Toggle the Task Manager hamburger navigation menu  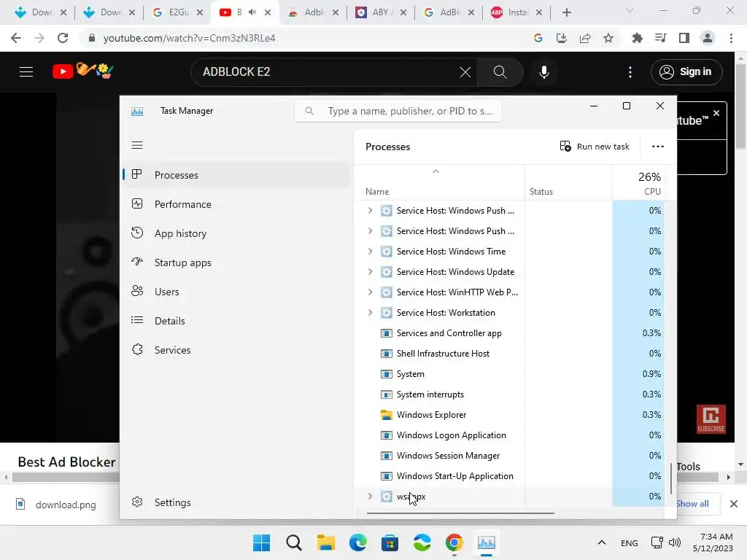(x=137, y=145)
